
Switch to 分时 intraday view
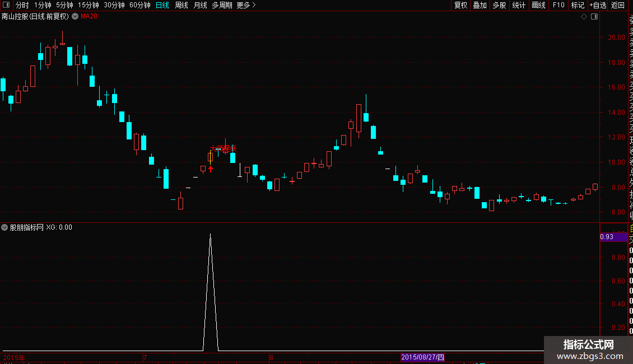pyautogui.click(x=22, y=5)
